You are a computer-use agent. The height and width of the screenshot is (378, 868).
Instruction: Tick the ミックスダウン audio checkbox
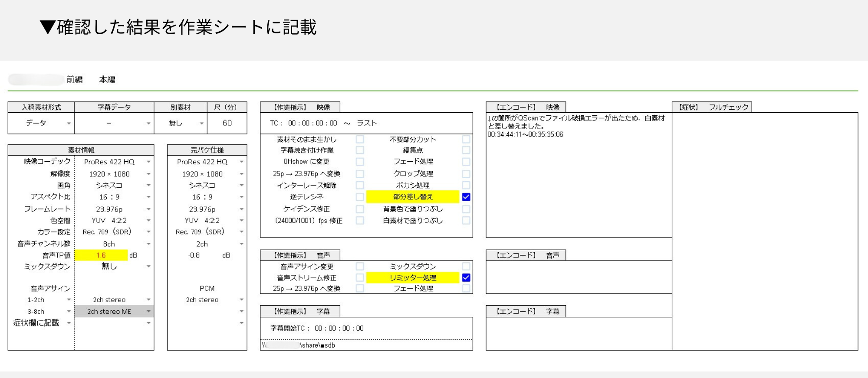click(466, 266)
